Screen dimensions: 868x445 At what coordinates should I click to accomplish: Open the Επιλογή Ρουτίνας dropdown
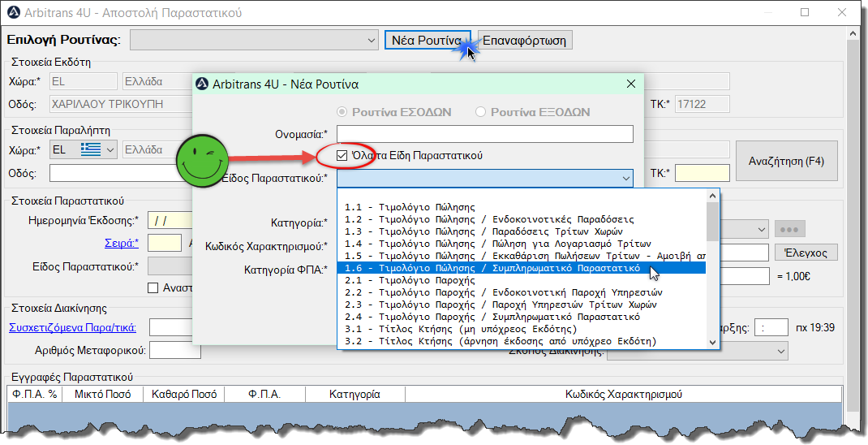tap(254, 41)
